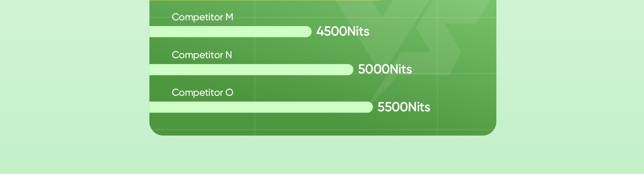Click the Competitor N brightness bar
This screenshot has width=644, height=185.
(x=251, y=70)
